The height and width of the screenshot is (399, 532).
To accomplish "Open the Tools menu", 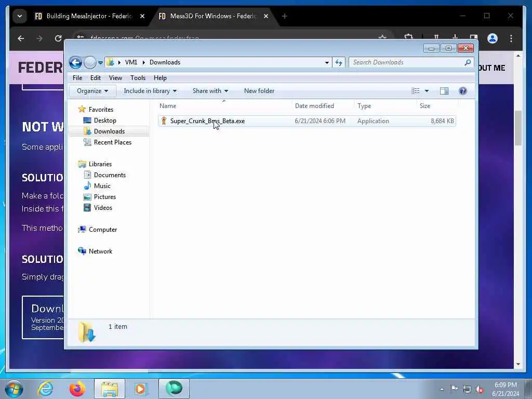I will (x=138, y=78).
